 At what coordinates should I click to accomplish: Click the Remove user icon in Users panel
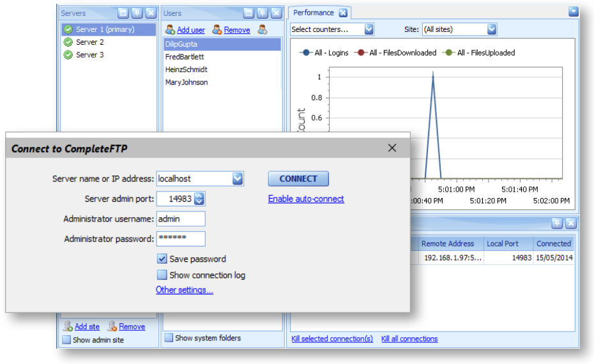pyautogui.click(x=217, y=29)
